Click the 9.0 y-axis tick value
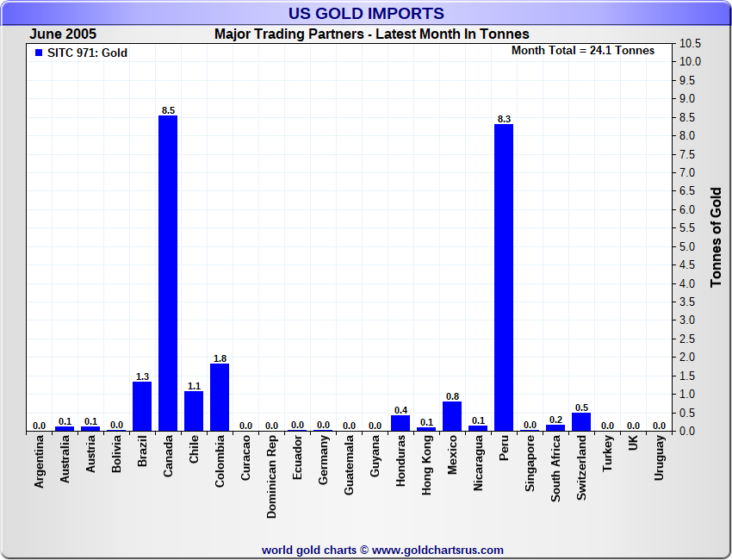Image resolution: width=732 pixels, height=560 pixels. coord(687,98)
